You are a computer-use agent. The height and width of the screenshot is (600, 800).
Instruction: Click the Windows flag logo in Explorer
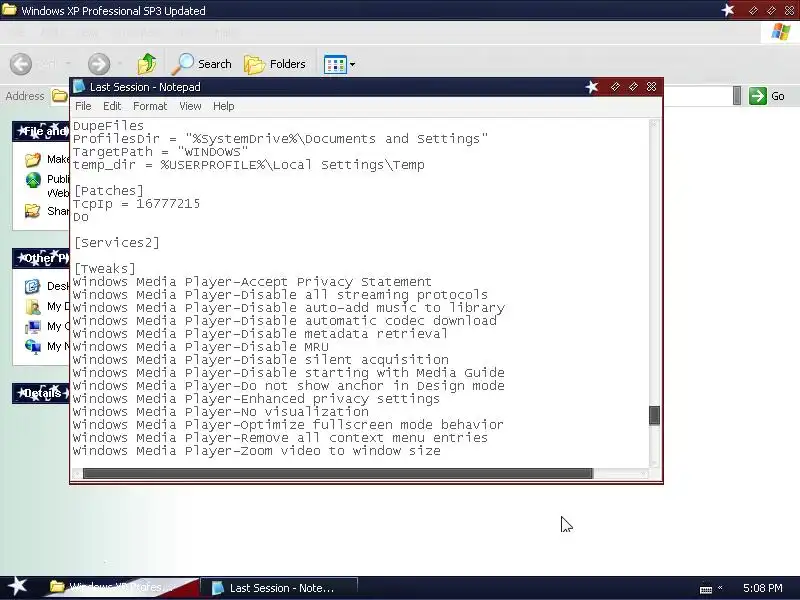pos(781,32)
